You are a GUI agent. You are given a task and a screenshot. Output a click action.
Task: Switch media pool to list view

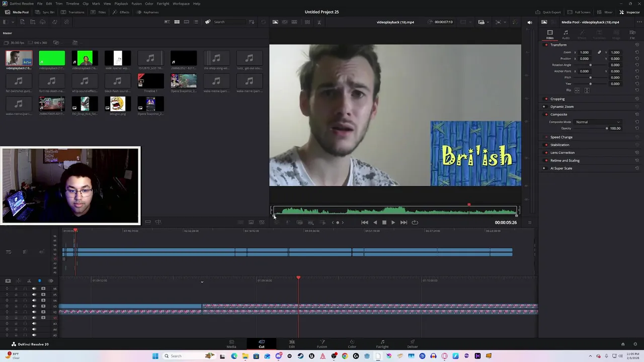click(x=196, y=22)
